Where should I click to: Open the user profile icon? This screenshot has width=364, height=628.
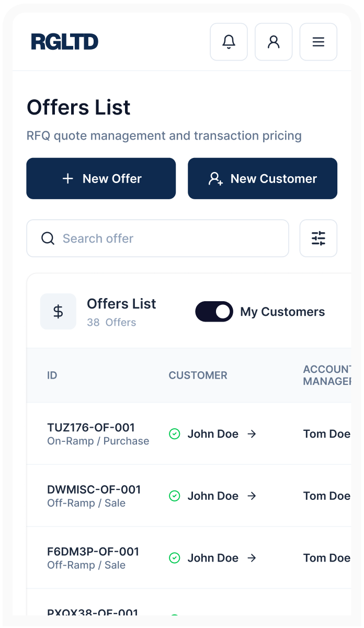(x=274, y=42)
